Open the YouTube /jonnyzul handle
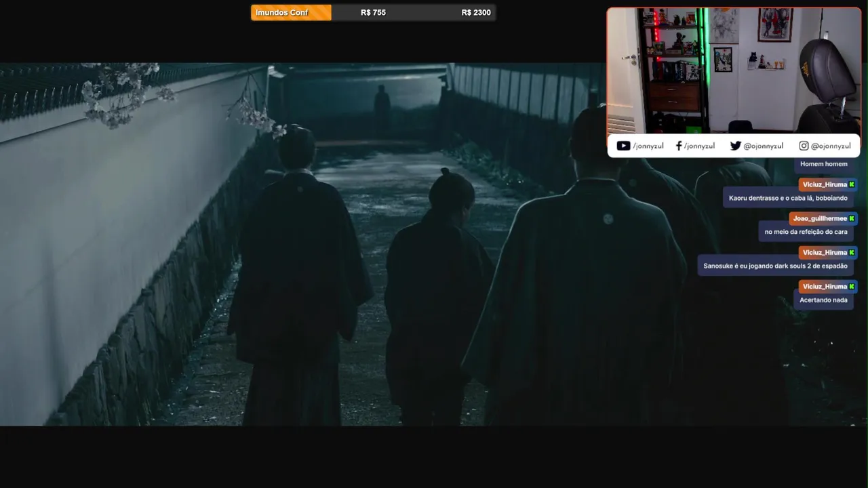 648,146
